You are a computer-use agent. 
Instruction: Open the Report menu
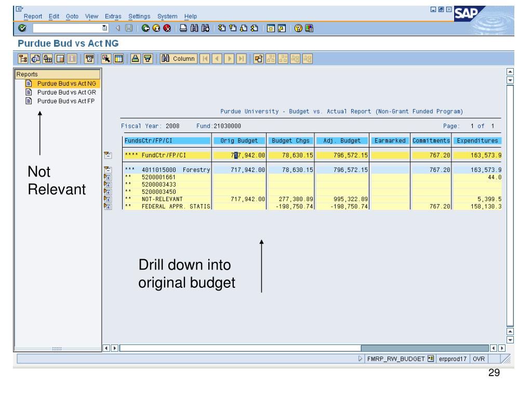click(33, 16)
